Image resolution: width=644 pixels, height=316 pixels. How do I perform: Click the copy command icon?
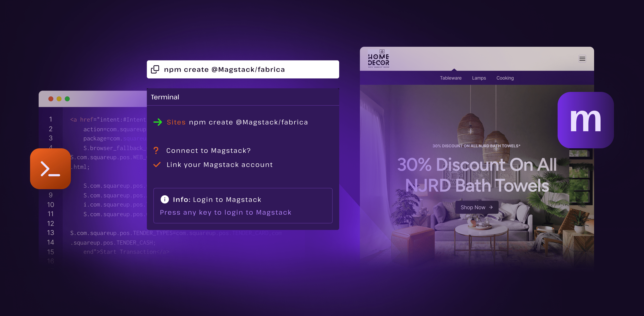tap(155, 69)
